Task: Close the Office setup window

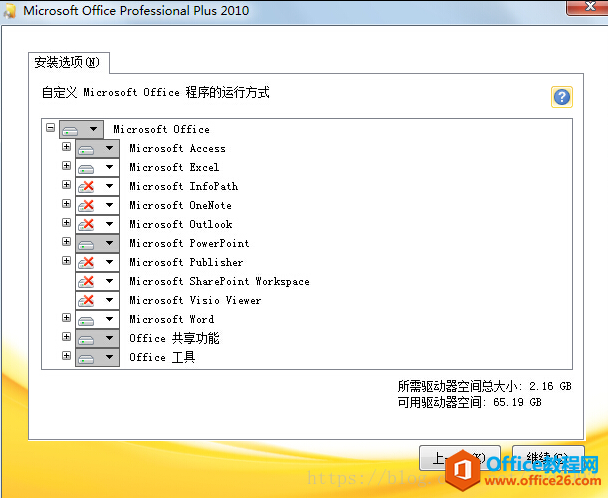Action: pyautogui.click(x=589, y=7)
